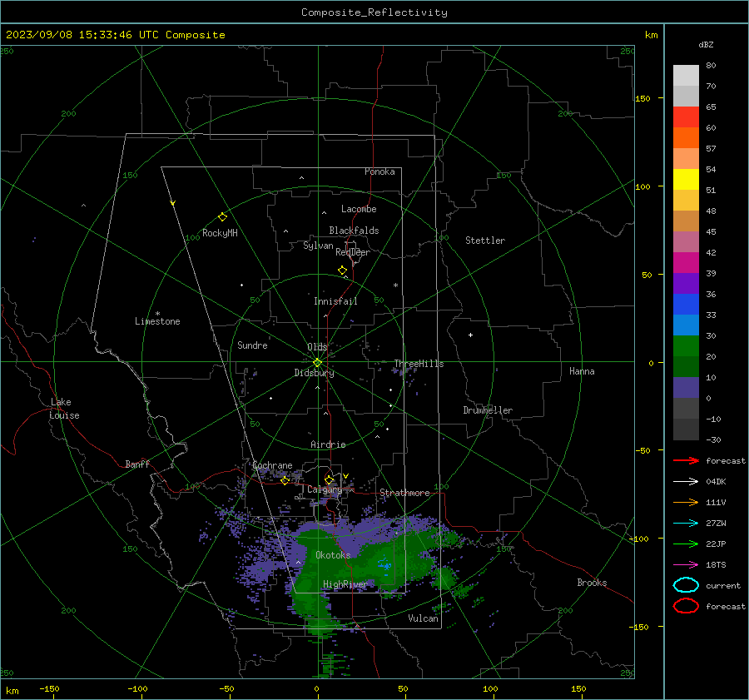Click the 150 km tick on right axis

click(643, 99)
